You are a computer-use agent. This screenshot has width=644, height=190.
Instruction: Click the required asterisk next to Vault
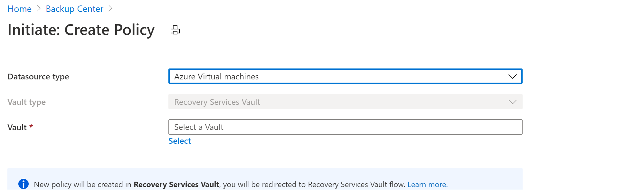click(x=31, y=127)
